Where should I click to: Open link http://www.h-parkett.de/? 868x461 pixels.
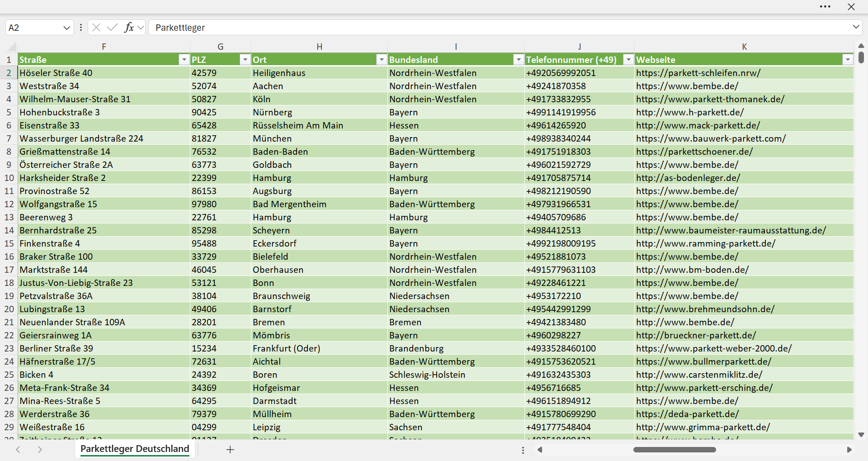coord(690,112)
